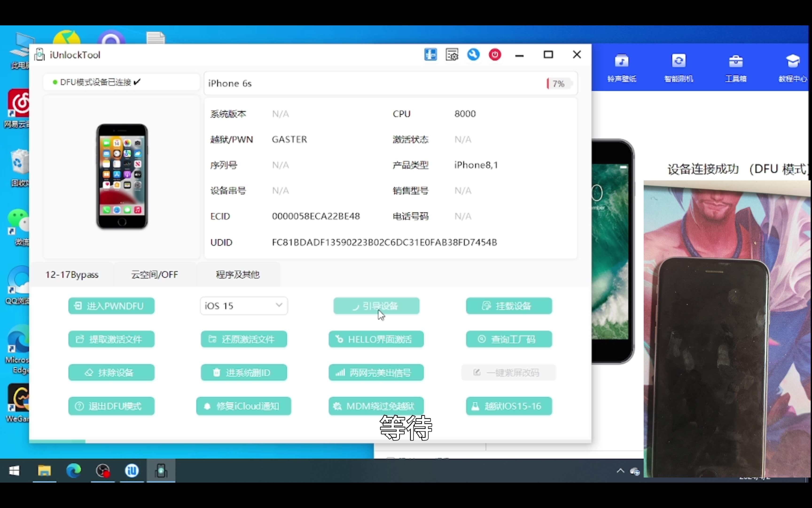Viewport: 812px width, 508px height.
Task: Click the iPhone8,1 product type value
Action: click(x=476, y=165)
